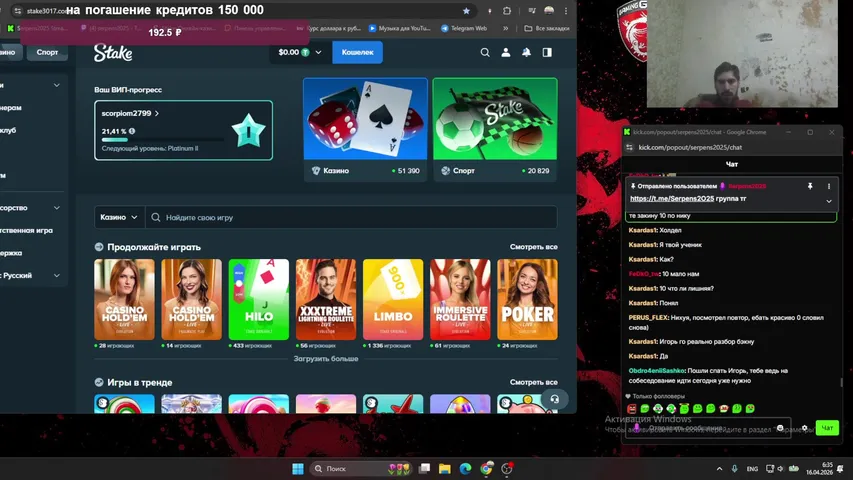The width and height of the screenshot is (853, 480).
Task: Focus the Windows taskbar Поиск box
Action: (361, 469)
